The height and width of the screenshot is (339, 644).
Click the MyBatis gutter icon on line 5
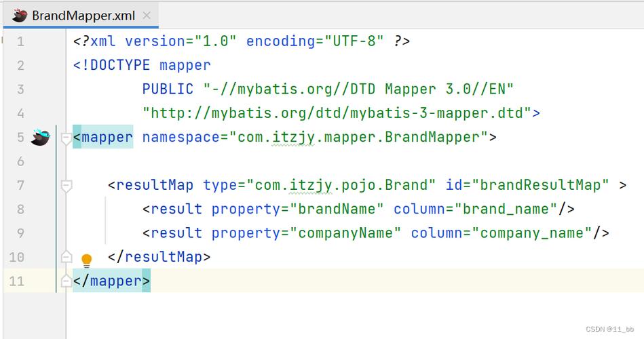(40, 137)
